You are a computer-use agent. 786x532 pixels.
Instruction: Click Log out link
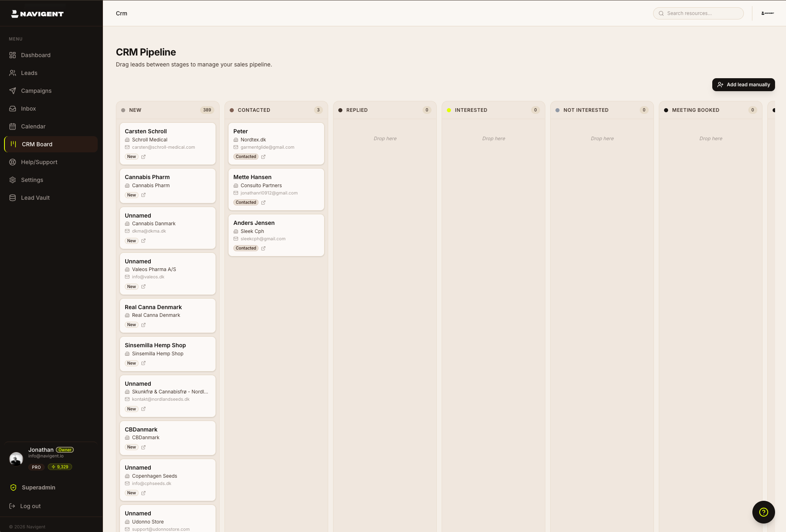(x=30, y=506)
